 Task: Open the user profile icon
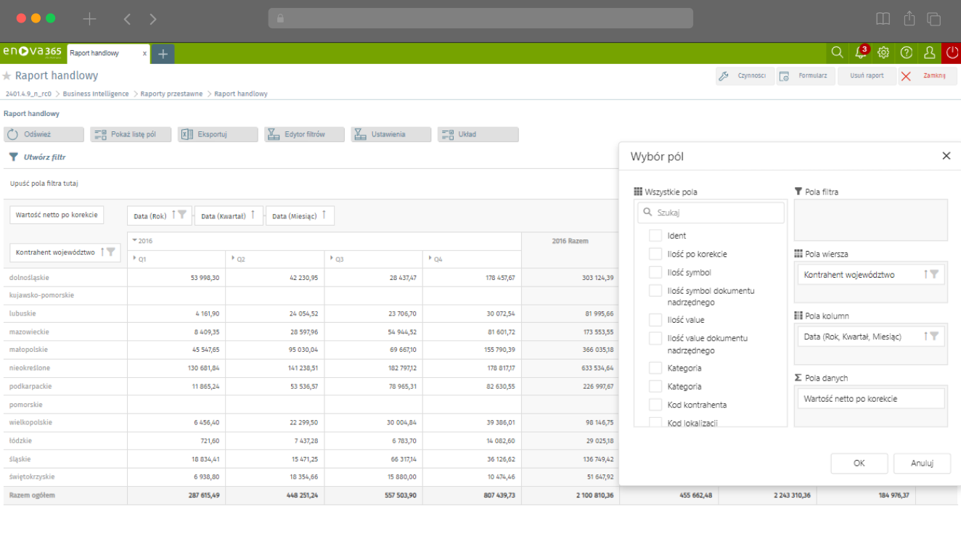click(929, 53)
